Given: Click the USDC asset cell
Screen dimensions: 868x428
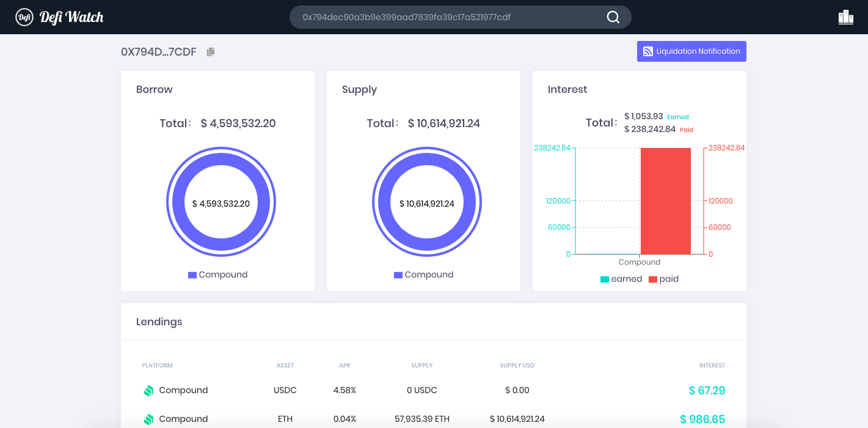Looking at the screenshot, I should (285, 390).
